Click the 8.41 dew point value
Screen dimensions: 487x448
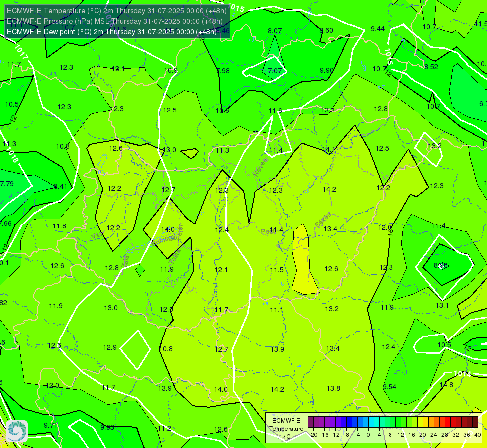coord(60,186)
